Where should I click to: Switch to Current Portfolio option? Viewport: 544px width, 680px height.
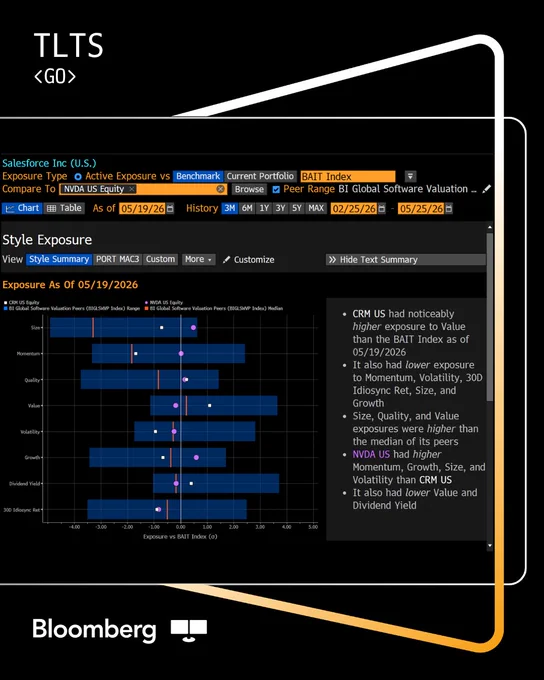(260, 176)
